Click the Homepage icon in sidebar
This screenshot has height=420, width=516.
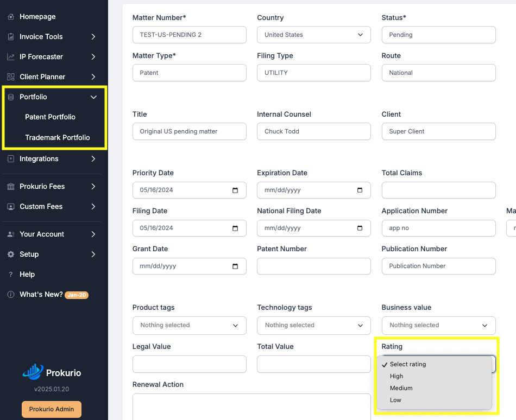(11, 17)
